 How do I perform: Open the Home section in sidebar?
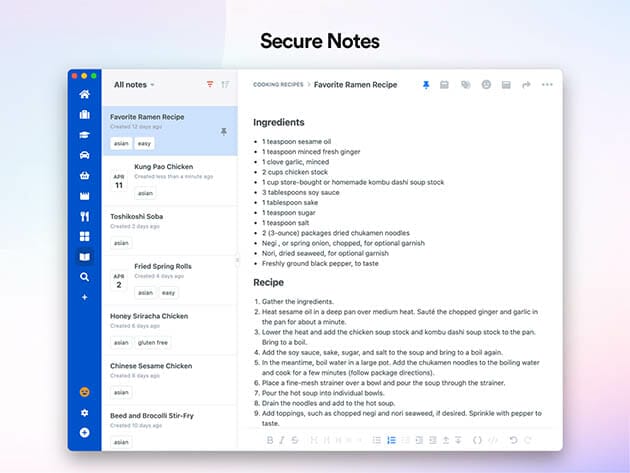point(84,95)
